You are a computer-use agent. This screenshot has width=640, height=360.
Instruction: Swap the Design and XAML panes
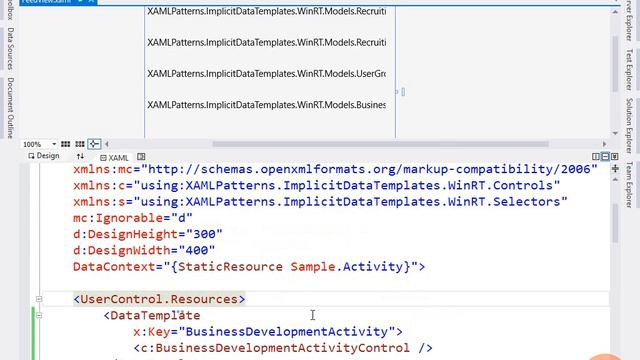[x=80, y=156]
